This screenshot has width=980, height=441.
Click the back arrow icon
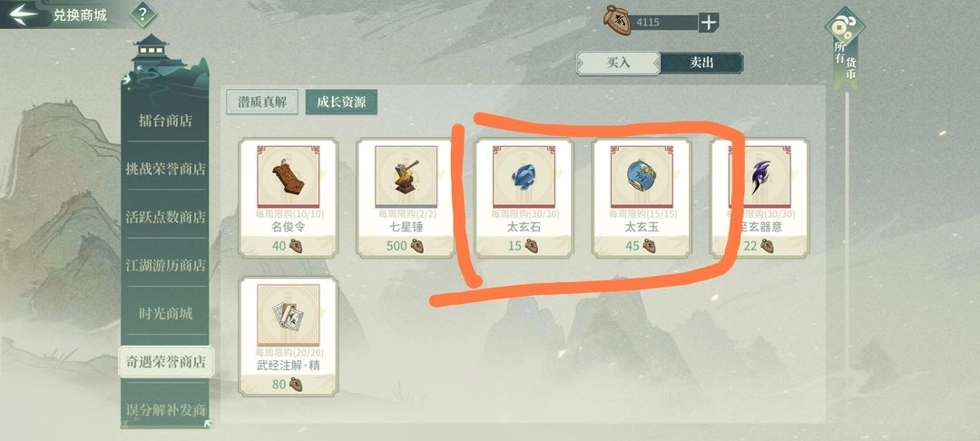24,13
